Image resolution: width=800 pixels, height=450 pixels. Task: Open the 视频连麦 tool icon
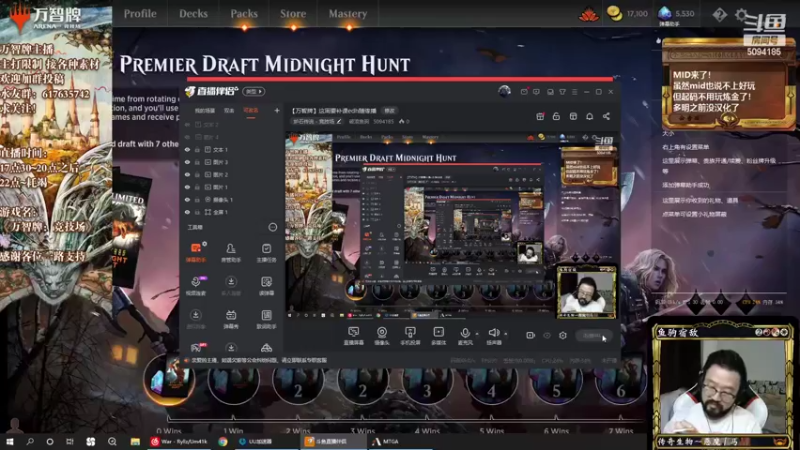click(195, 286)
